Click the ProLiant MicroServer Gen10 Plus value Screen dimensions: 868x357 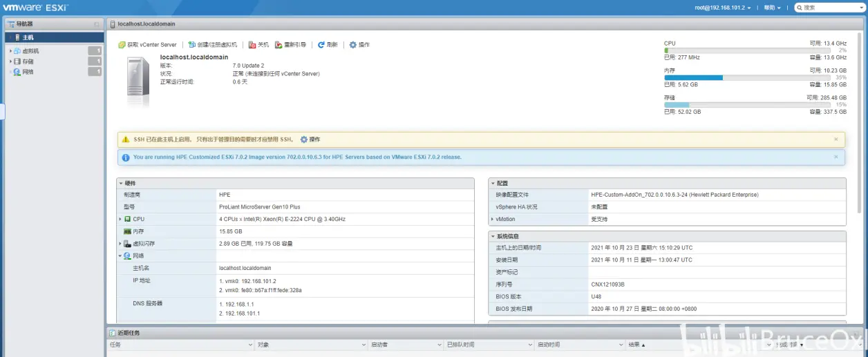259,206
